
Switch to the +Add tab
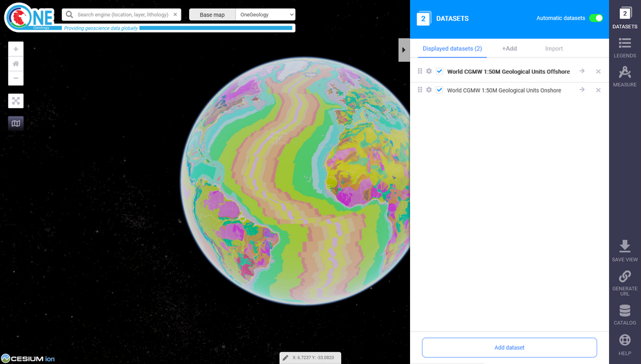(x=509, y=48)
